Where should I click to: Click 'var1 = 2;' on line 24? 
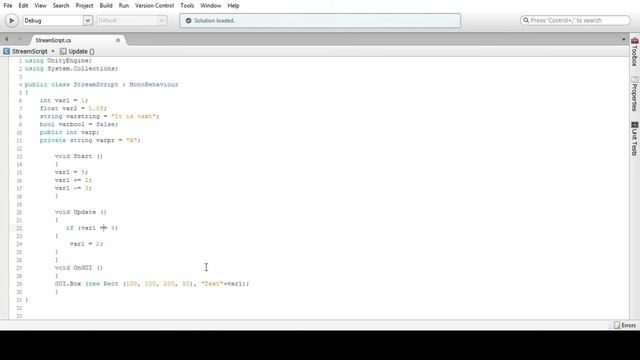[x=87, y=244]
